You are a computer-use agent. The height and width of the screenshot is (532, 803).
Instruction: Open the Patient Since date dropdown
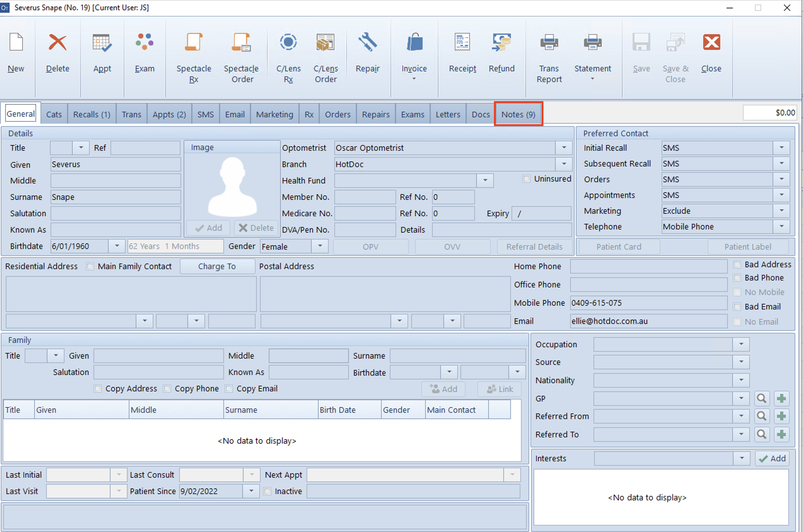(x=251, y=491)
